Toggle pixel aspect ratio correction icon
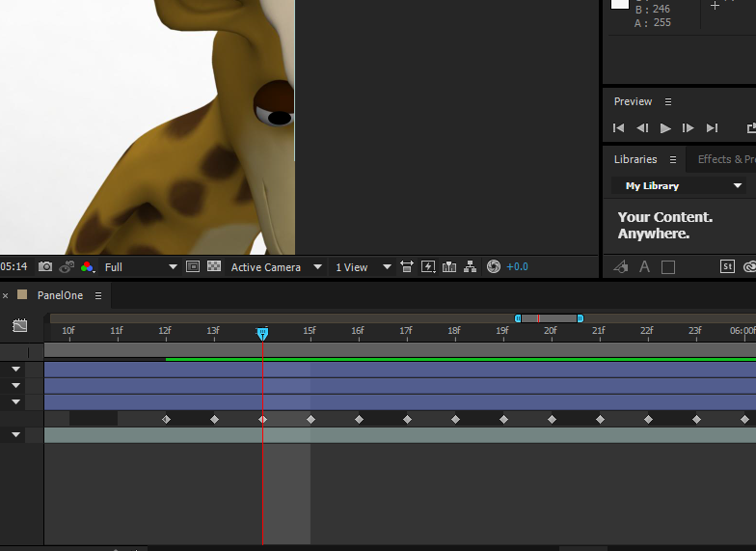The width and height of the screenshot is (756, 551). 407,266
